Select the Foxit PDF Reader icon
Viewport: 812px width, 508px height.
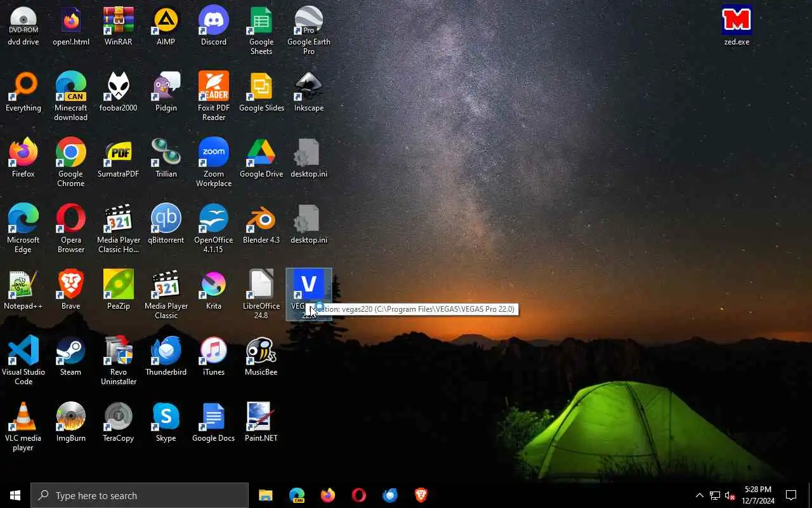click(214, 97)
